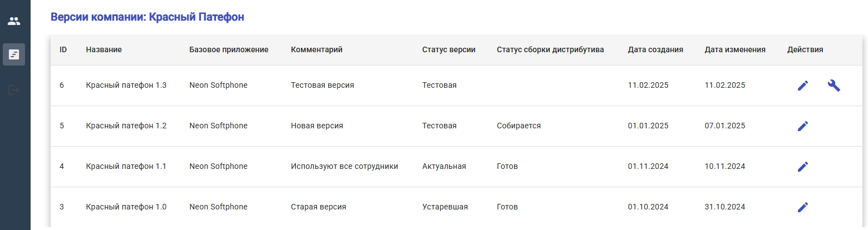Edit version Красный патефон 1.2
This screenshot has width=868, height=230.
(x=802, y=126)
